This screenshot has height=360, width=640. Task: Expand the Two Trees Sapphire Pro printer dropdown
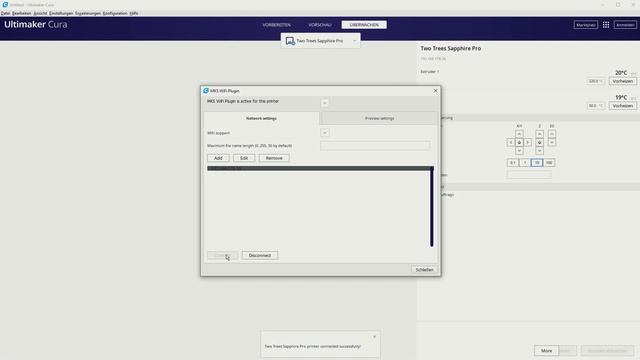(320, 41)
